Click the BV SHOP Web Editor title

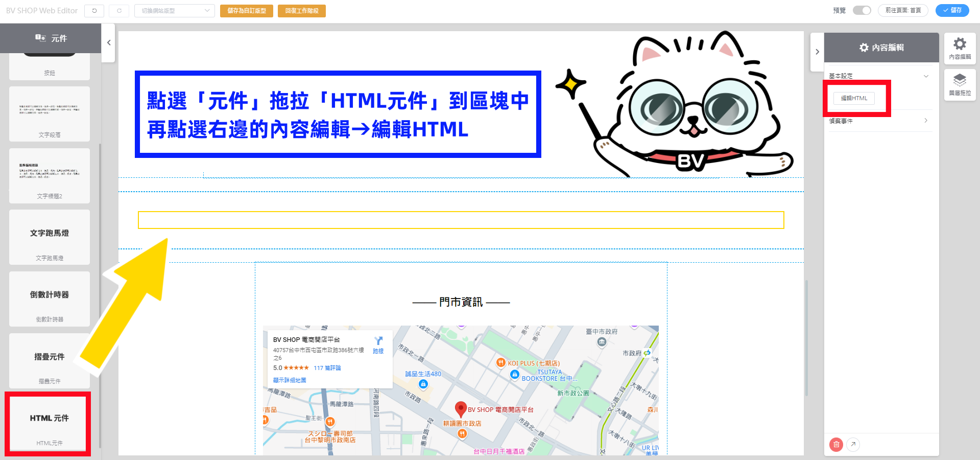[42, 11]
